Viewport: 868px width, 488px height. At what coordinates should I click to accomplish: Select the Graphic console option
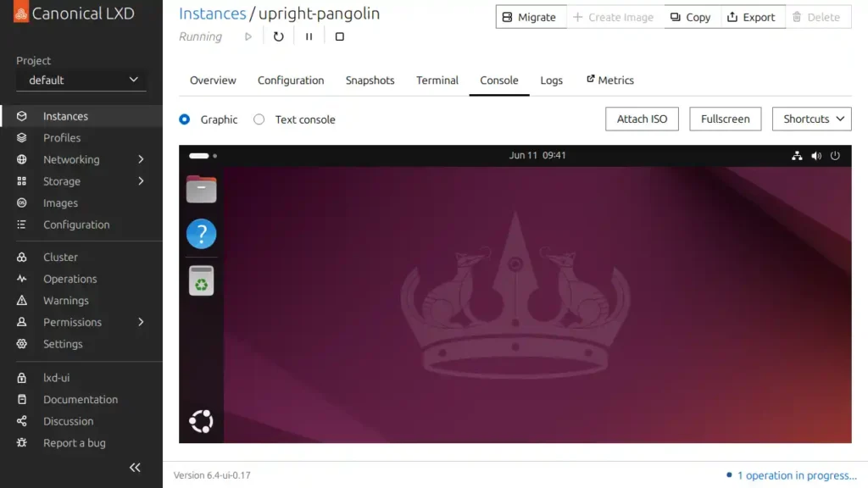click(184, 119)
